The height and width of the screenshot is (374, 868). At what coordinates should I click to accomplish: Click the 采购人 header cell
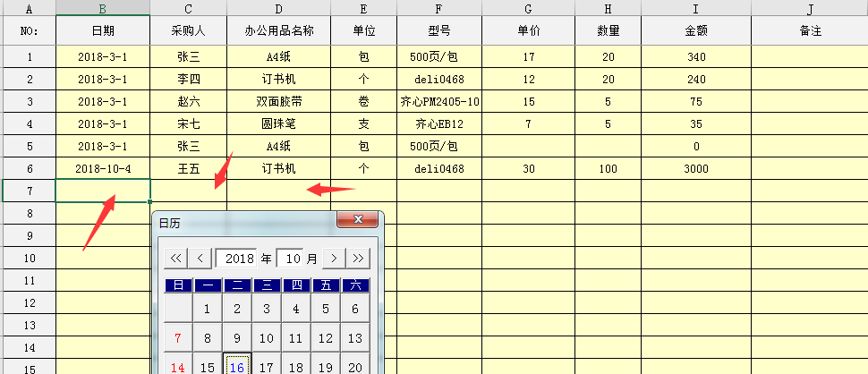pyautogui.click(x=188, y=31)
